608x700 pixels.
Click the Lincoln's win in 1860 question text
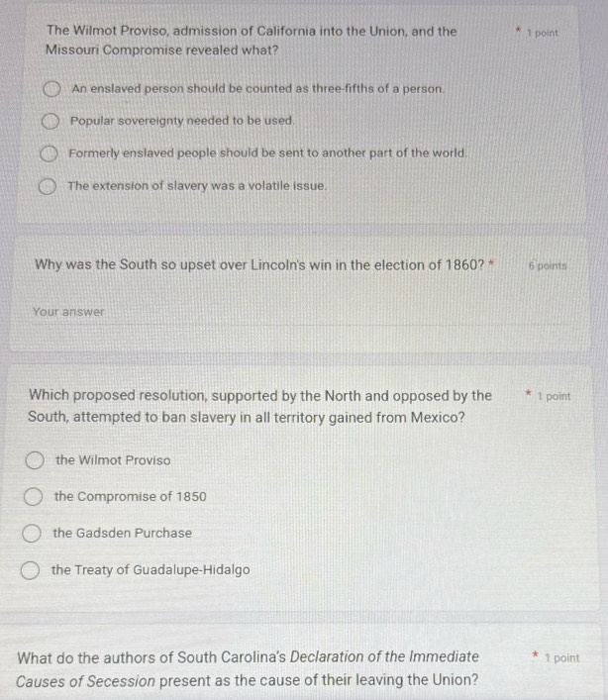pos(257,265)
